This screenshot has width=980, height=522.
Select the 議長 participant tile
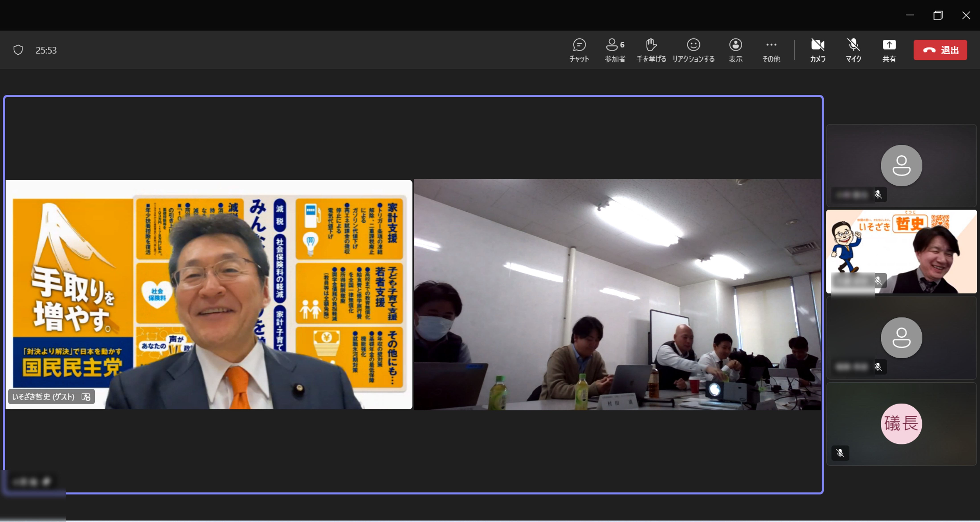coord(901,424)
